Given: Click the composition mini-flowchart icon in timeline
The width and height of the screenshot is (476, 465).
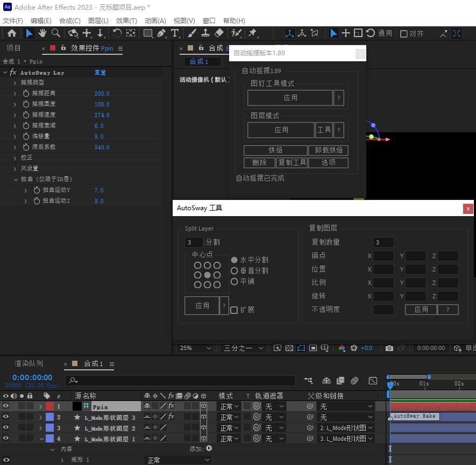Looking at the screenshot, I should tap(308, 381).
